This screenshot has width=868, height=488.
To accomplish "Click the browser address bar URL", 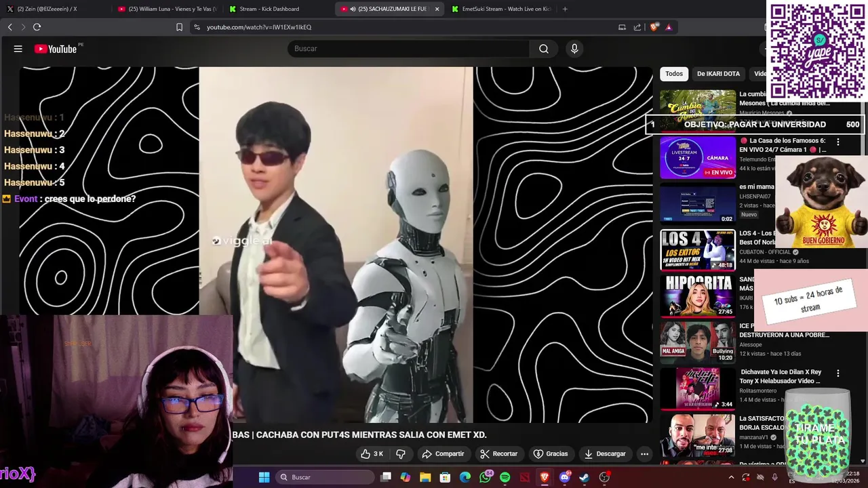I will [x=259, y=27].
